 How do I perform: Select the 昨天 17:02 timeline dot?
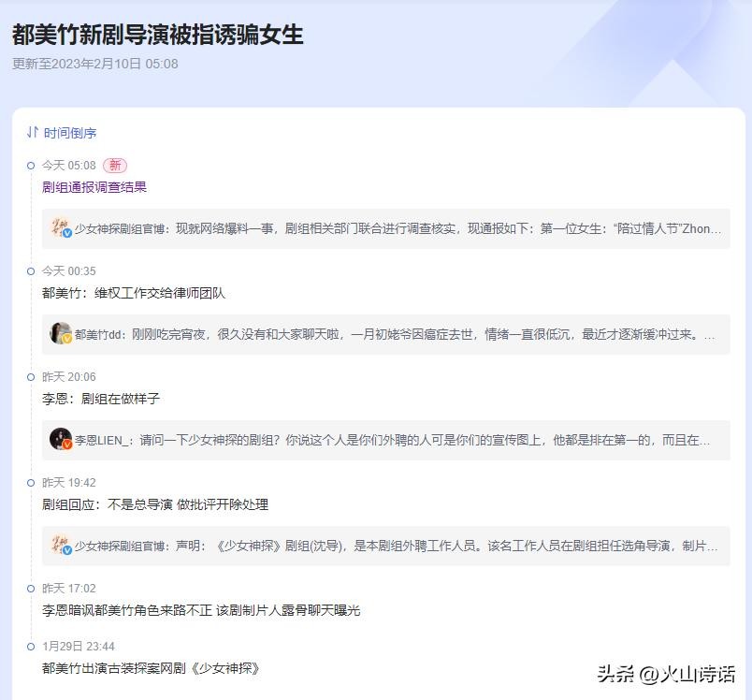click(31, 589)
